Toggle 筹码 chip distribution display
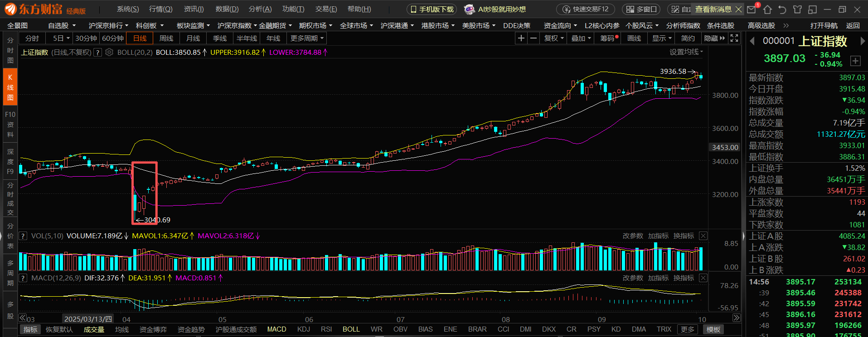The image size is (868, 337). click(x=609, y=39)
